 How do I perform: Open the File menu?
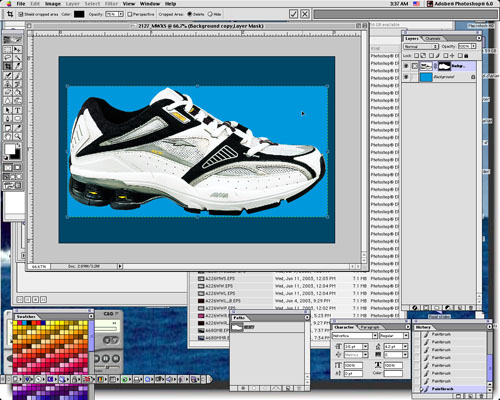click(21, 4)
